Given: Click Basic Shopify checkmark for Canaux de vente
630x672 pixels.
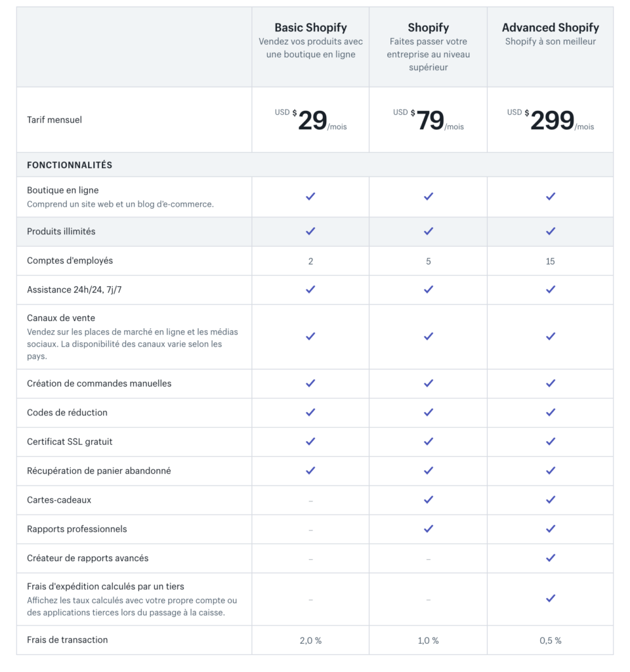Looking at the screenshot, I should click(x=310, y=336).
